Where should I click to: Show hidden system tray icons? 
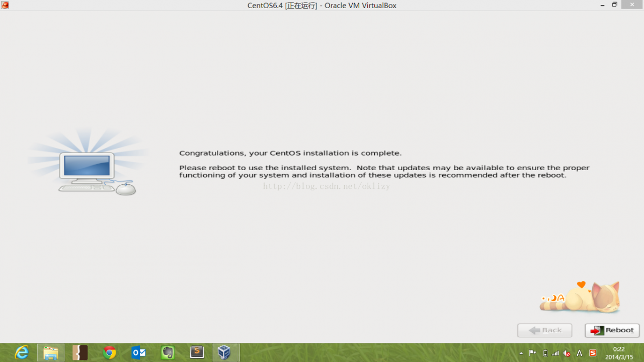(521, 353)
